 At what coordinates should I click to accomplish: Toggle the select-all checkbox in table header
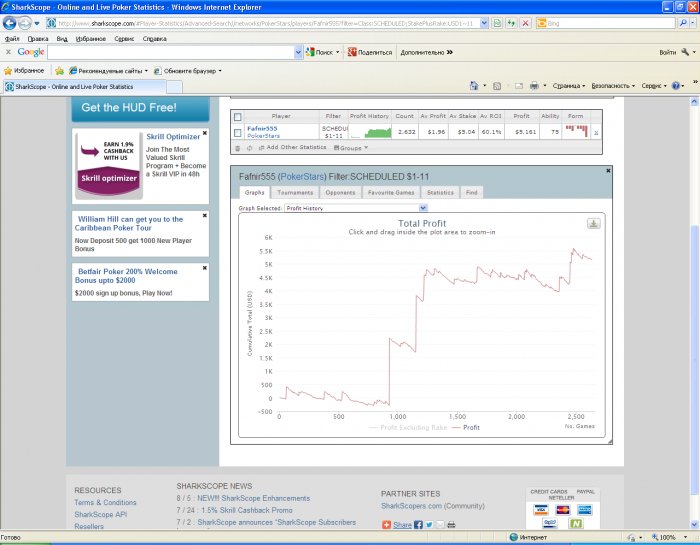coord(237,116)
